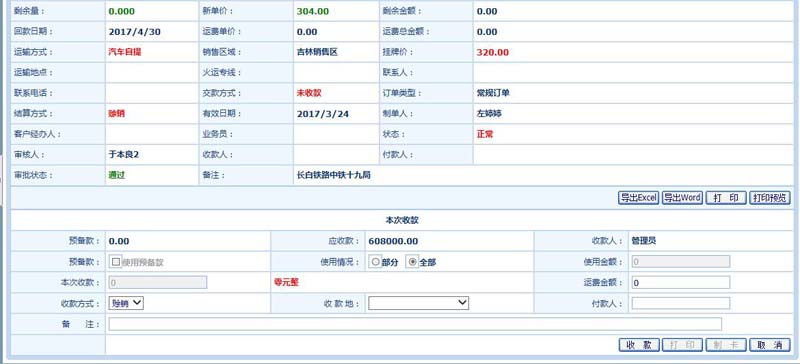Click the 审批状态 value 通过
The height and width of the screenshot is (364, 800).
point(116,175)
